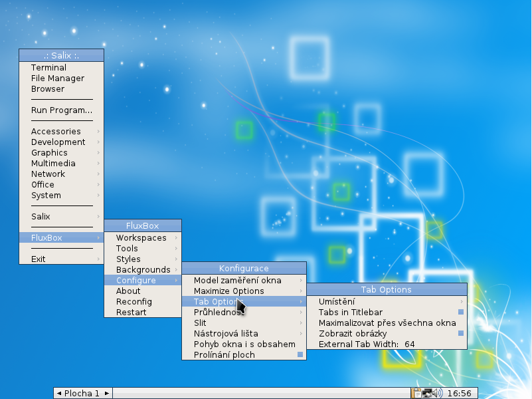Open the Slit submenu
This screenshot has width=532, height=399.
pyautogui.click(x=244, y=323)
